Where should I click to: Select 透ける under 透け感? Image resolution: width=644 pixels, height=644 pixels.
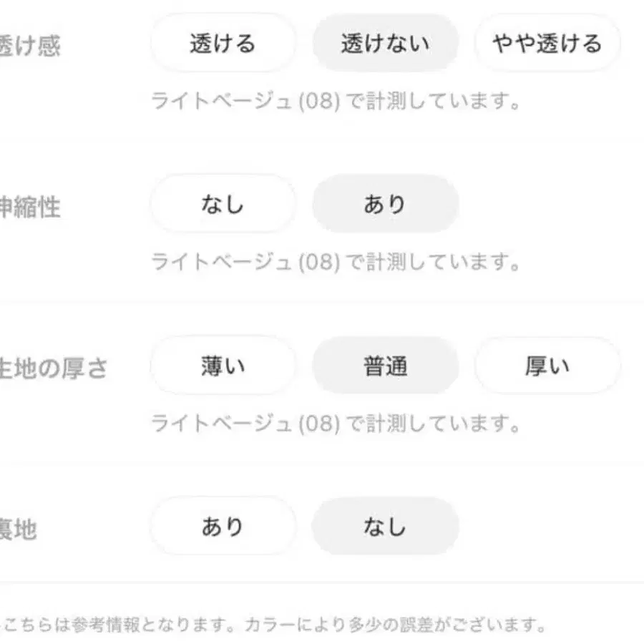pyautogui.click(x=223, y=43)
